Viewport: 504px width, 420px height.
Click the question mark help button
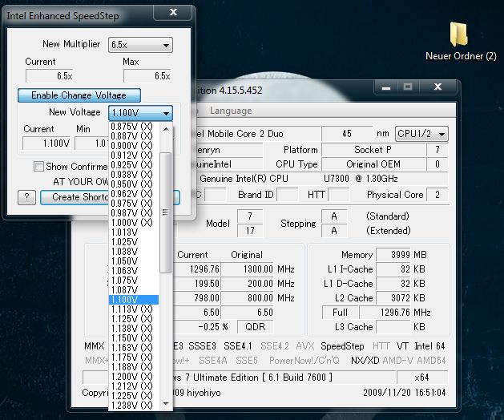26,197
